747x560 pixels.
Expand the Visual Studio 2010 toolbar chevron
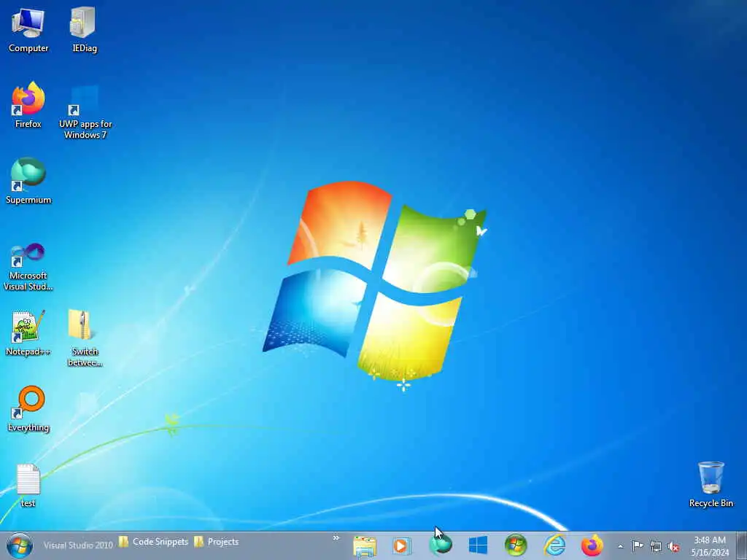336,538
